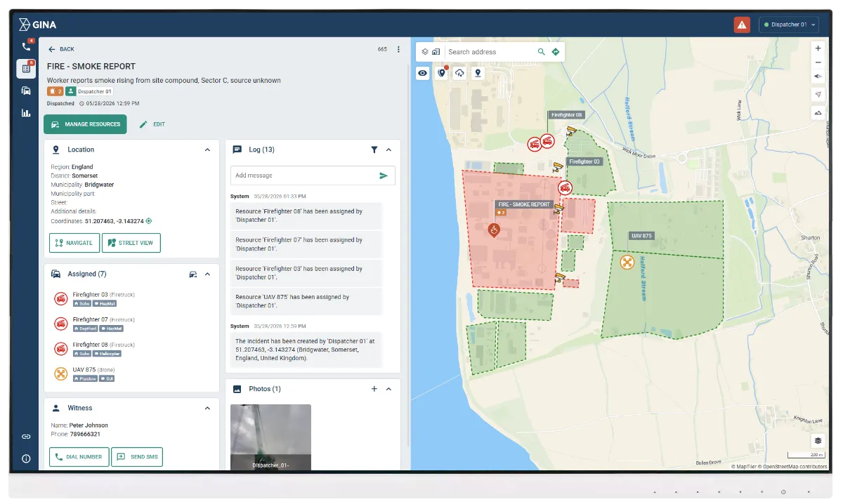Click the info icon in sidebar
The image size is (843, 504).
click(x=26, y=458)
